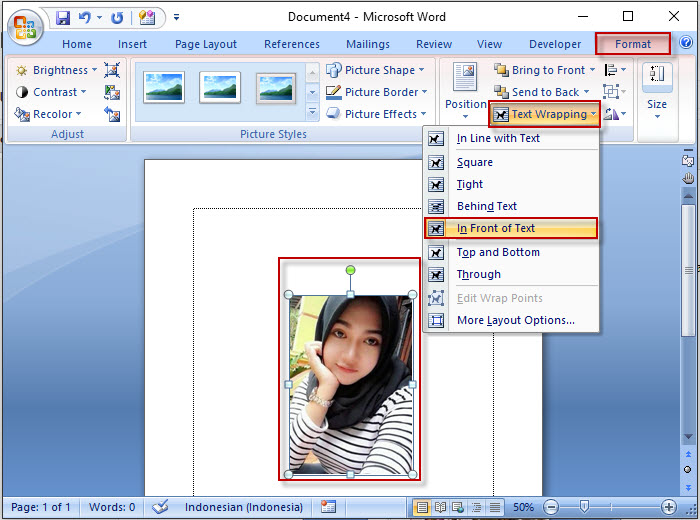Click the macro recording icon in status bar
This screenshot has width=700, height=520.
[328, 507]
